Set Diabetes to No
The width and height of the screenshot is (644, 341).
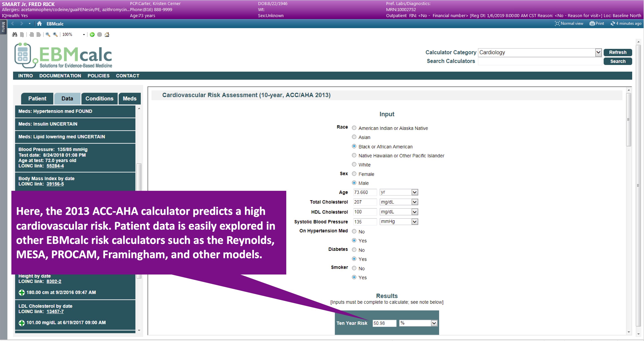click(x=354, y=250)
